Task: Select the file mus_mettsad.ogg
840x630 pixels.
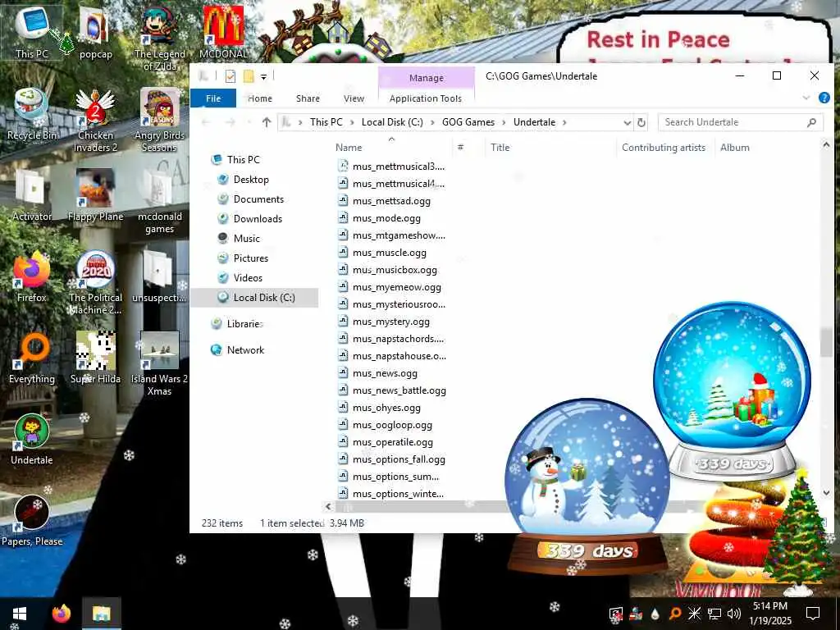Action: 391,201
